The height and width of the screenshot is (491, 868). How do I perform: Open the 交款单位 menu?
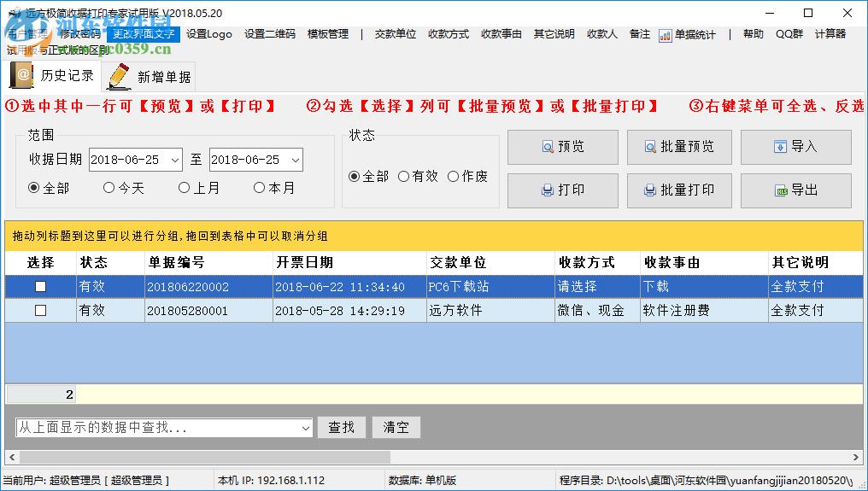tap(396, 34)
